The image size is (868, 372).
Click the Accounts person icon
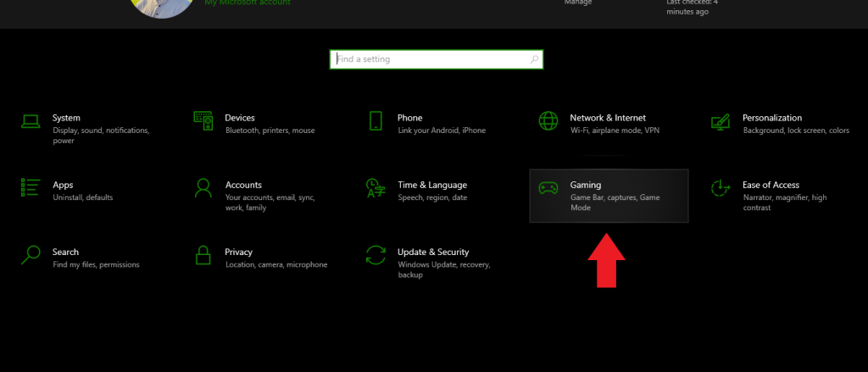(x=203, y=187)
